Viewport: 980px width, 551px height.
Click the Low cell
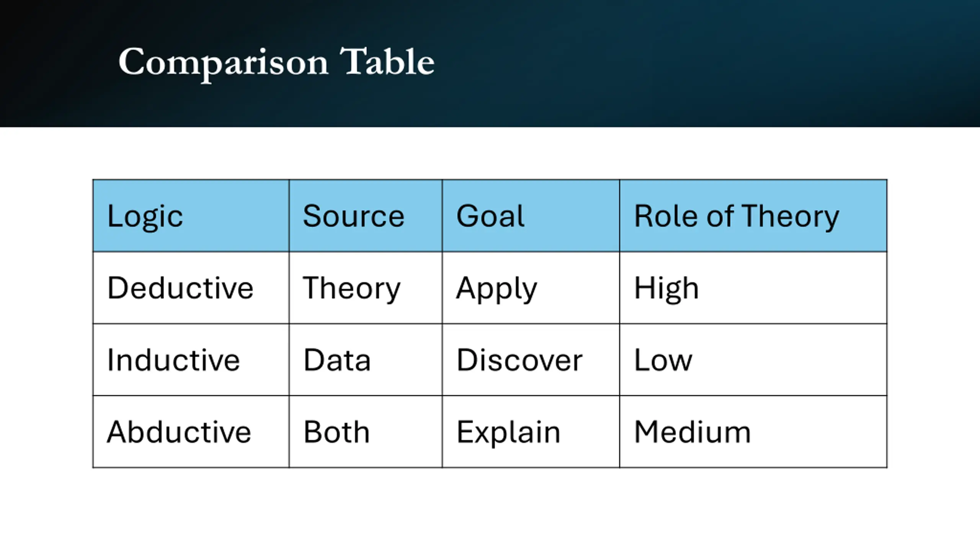click(753, 360)
